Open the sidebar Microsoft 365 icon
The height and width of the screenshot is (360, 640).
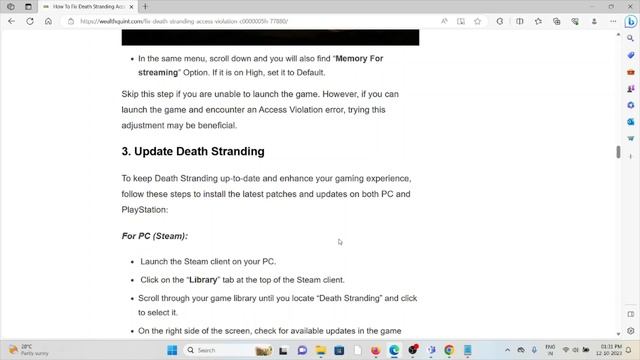tap(631, 105)
